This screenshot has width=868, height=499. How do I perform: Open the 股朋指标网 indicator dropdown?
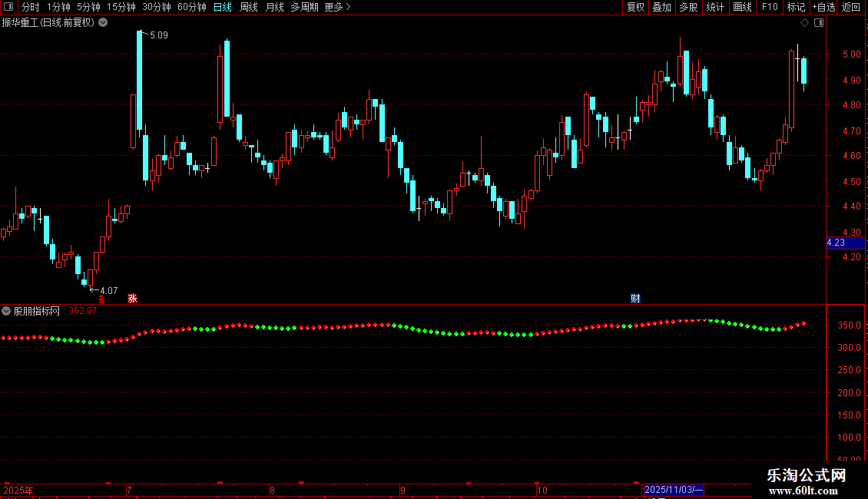(x=6, y=311)
